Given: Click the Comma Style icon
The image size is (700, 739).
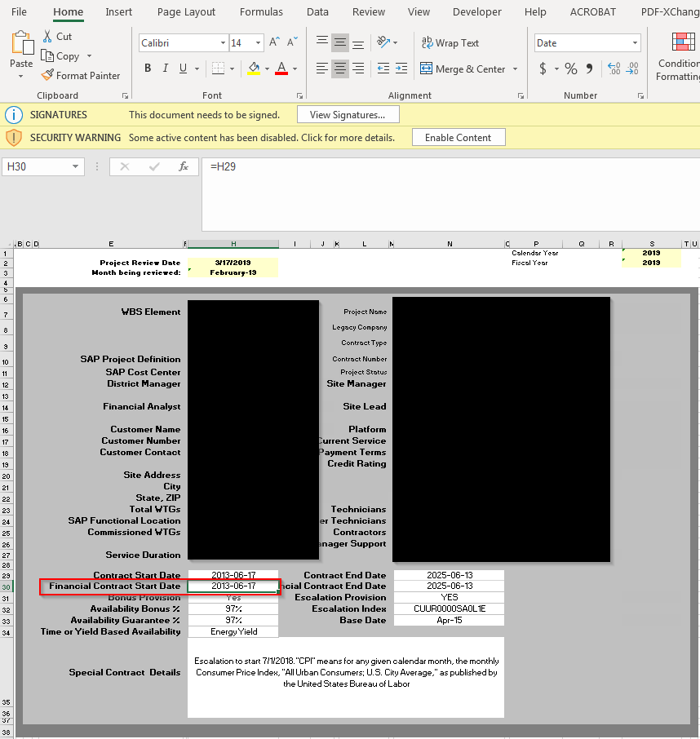Looking at the screenshot, I should pos(589,69).
